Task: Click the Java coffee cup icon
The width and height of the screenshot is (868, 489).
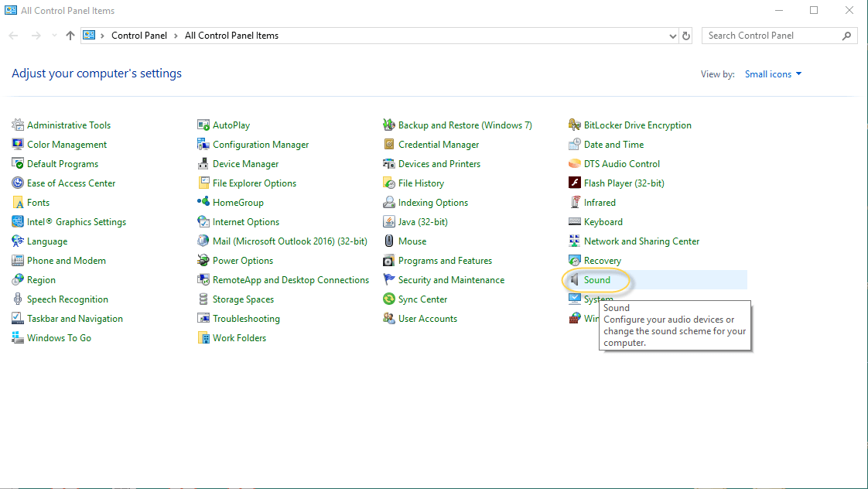Action: click(388, 221)
